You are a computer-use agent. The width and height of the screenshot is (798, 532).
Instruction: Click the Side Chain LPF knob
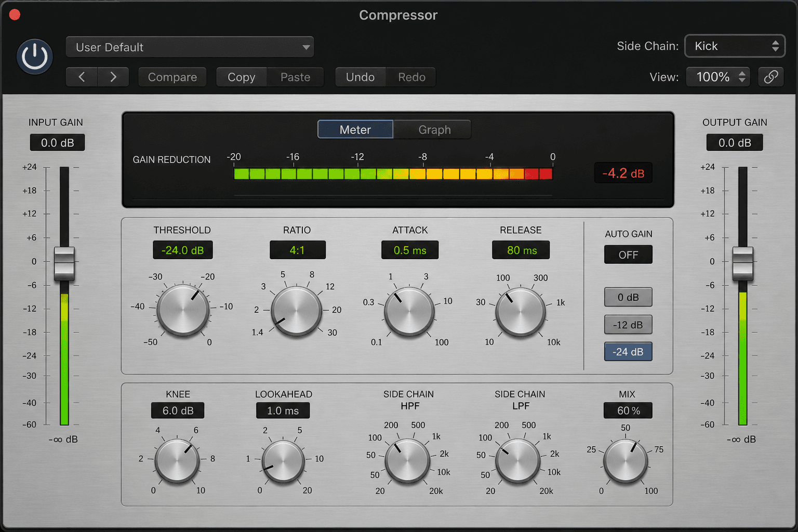pyautogui.click(x=518, y=460)
